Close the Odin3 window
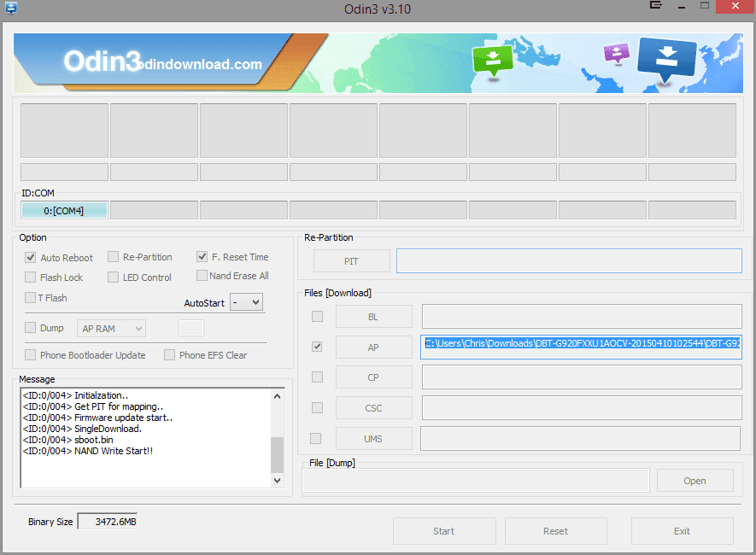 coord(735,6)
